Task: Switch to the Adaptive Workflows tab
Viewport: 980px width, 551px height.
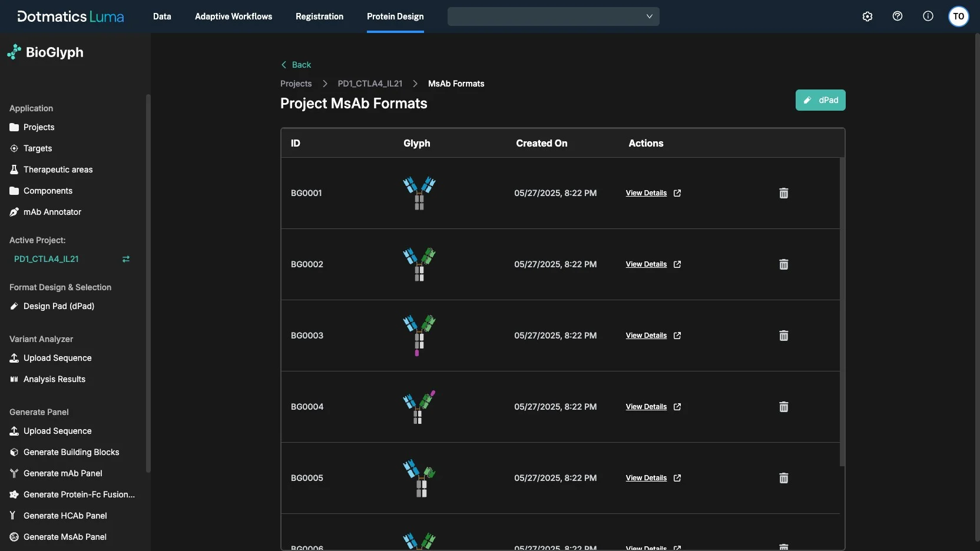Action: pyautogui.click(x=233, y=16)
